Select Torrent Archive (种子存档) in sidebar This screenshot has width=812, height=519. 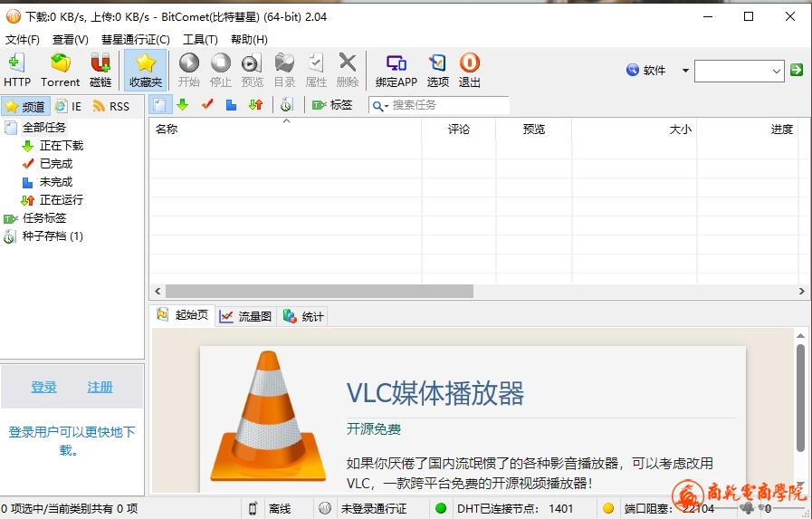52,236
